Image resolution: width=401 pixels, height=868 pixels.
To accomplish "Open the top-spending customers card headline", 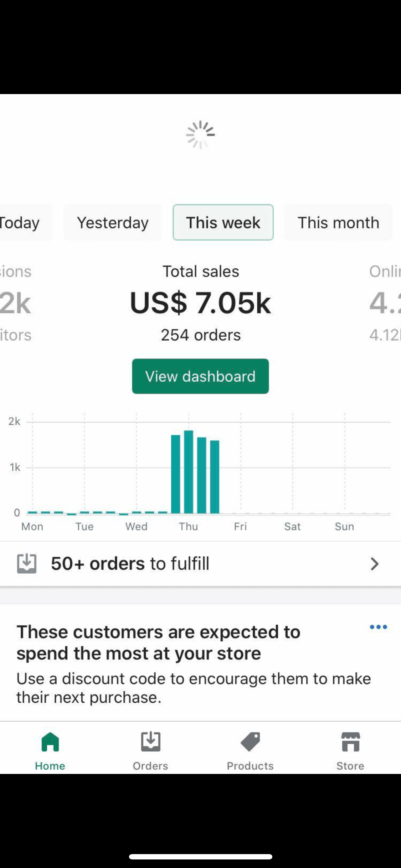I will coord(159,642).
